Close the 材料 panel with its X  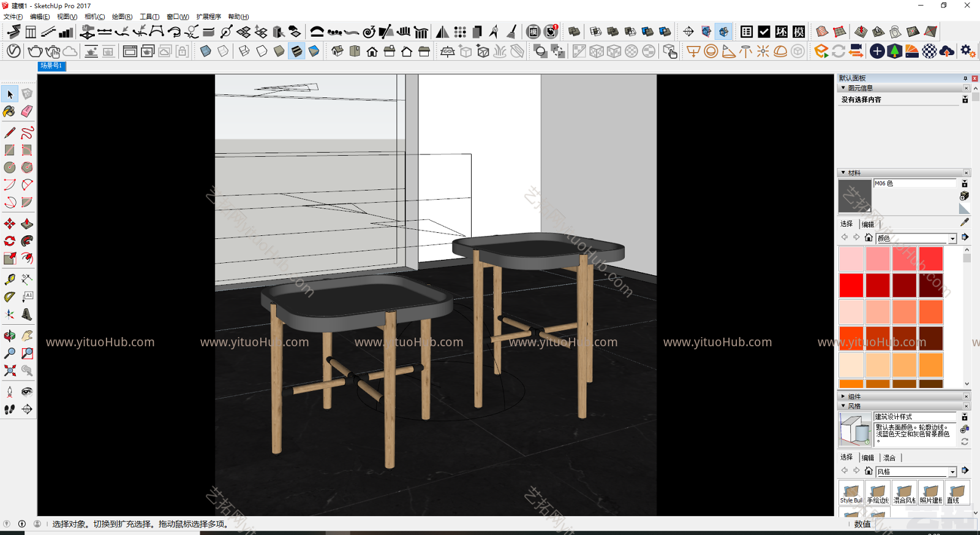pyautogui.click(x=967, y=173)
